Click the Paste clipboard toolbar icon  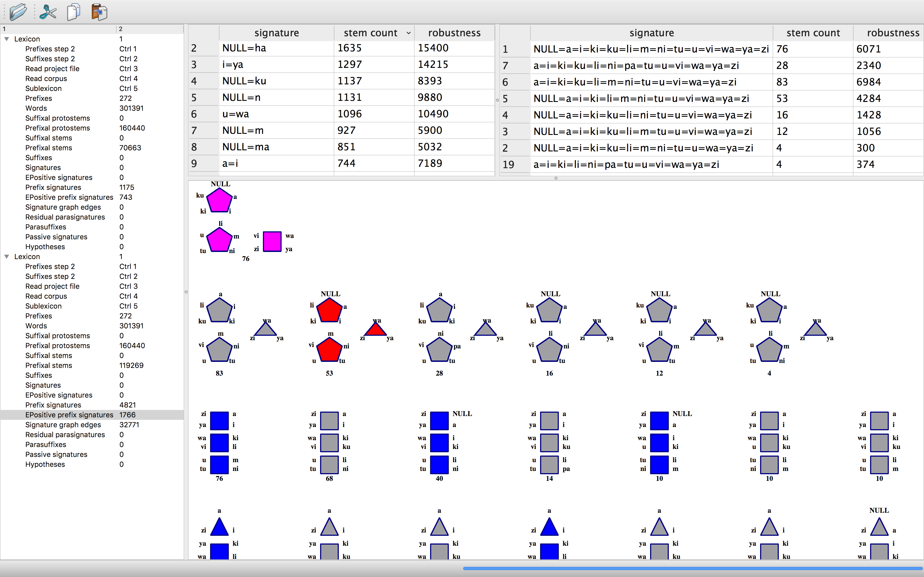[99, 12]
